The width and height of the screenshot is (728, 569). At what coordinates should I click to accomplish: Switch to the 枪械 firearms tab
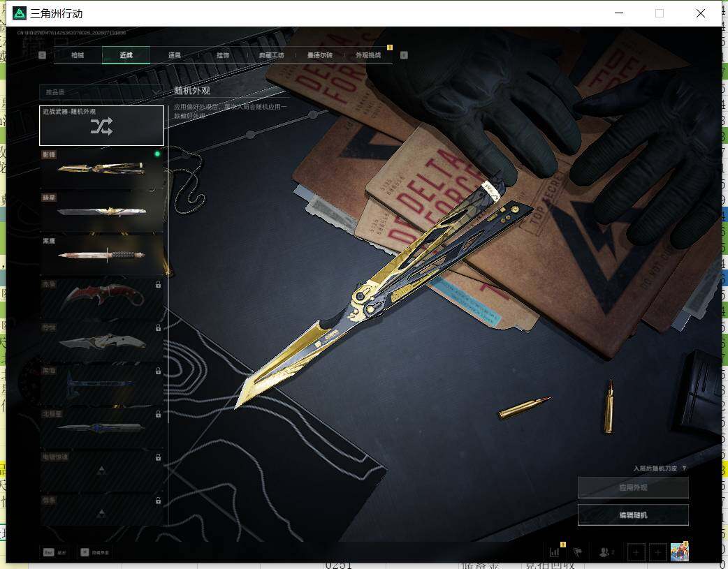pos(78,54)
